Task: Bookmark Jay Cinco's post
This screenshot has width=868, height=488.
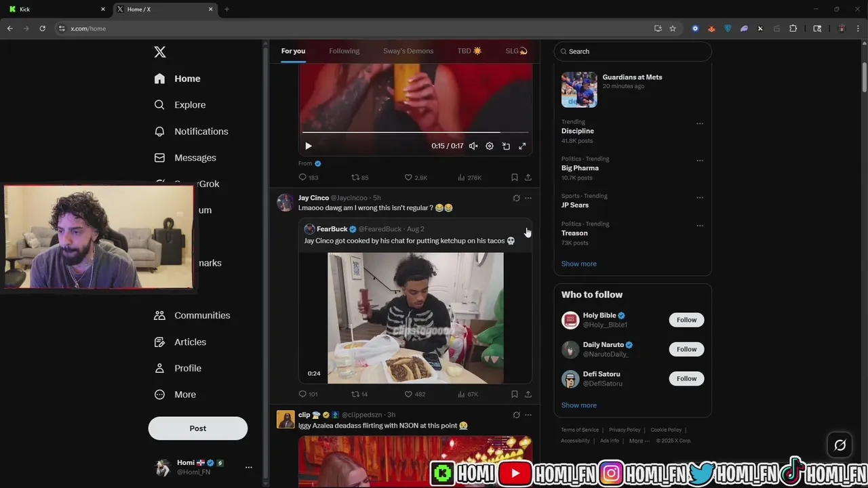Action: click(x=515, y=394)
